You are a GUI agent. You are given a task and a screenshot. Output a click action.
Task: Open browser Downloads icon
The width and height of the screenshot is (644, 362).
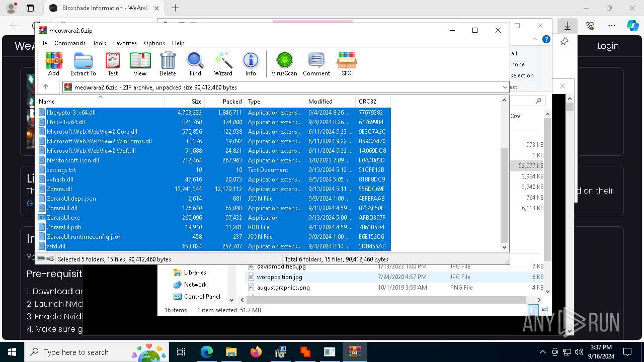[568, 26]
